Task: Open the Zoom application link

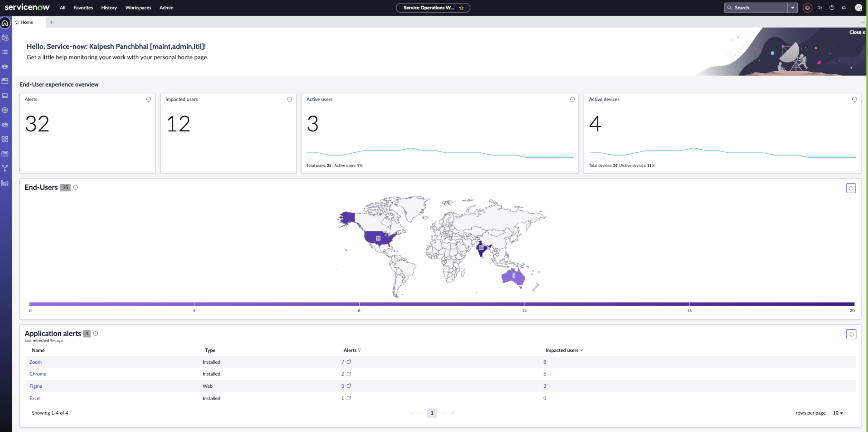Action: pyautogui.click(x=35, y=362)
